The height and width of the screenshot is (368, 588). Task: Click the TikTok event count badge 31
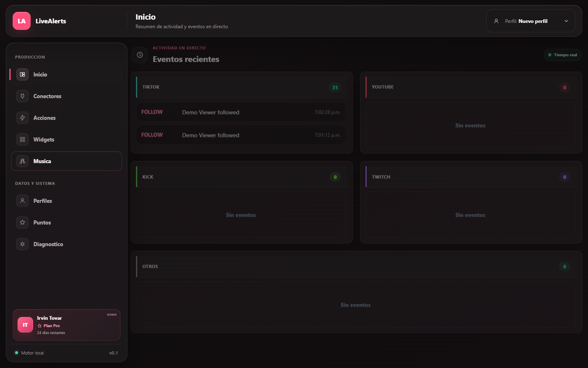pos(335,88)
